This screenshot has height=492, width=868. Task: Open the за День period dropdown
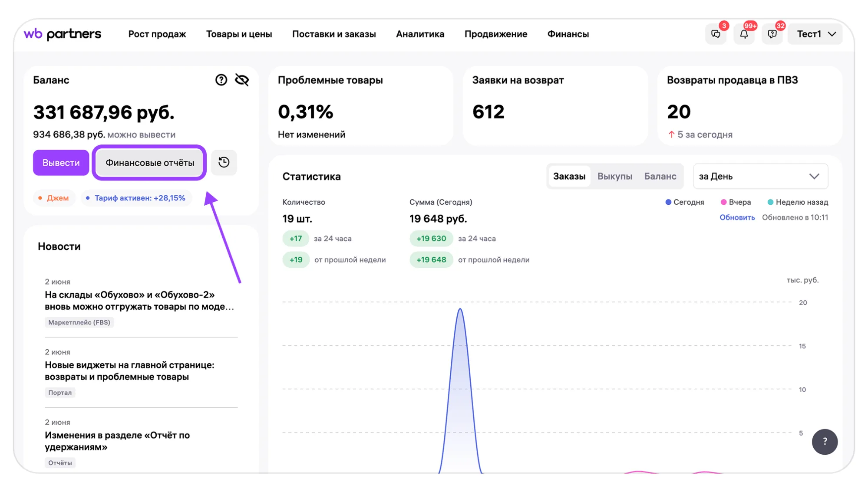point(760,176)
